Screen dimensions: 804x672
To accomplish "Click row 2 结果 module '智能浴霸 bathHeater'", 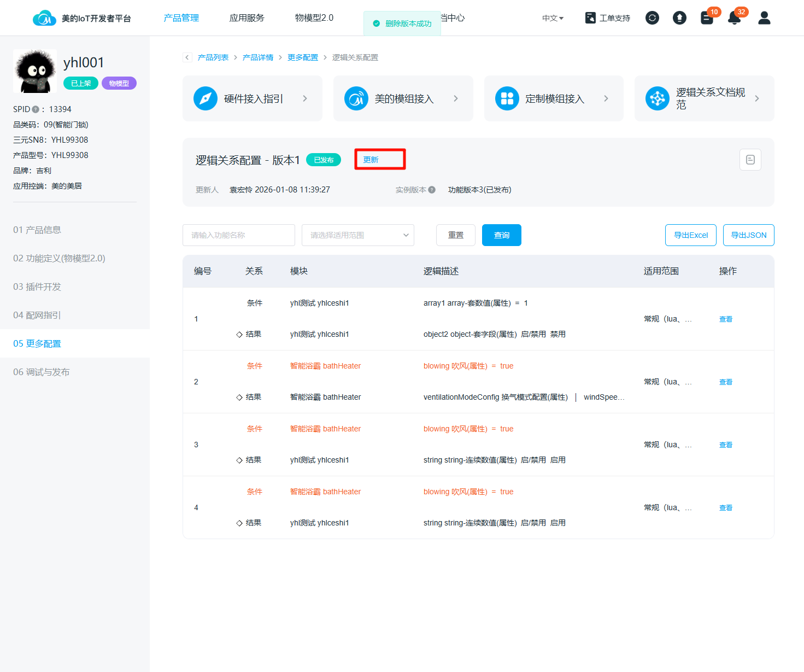I will pos(325,397).
